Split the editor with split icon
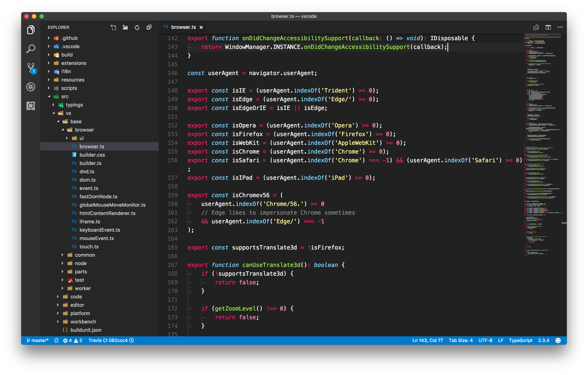The height and width of the screenshot is (375, 588). pyautogui.click(x=548, y=27)
